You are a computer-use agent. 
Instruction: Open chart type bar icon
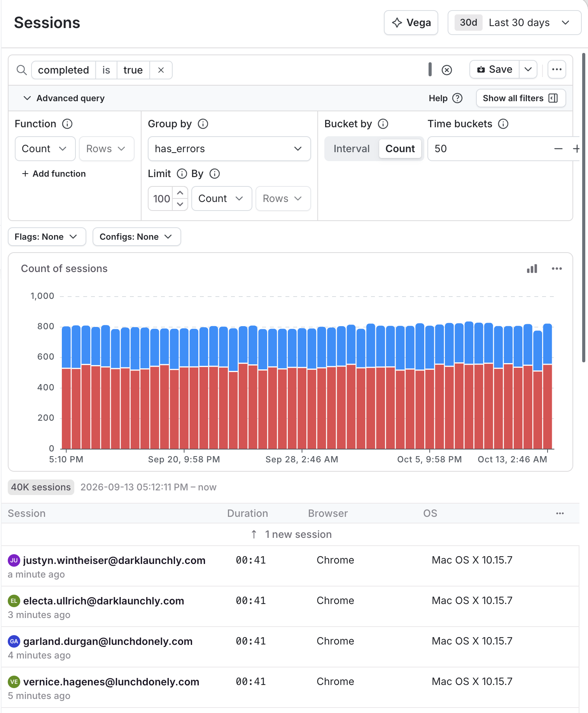532,269
